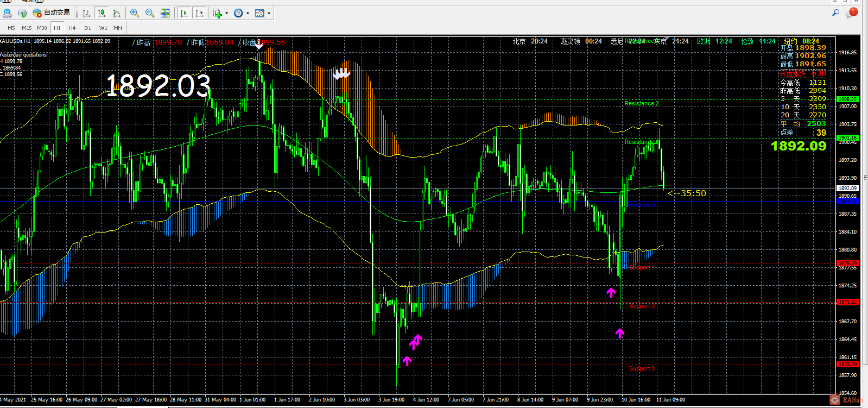Click the 点差 39 spread value

tap(803, 133)
